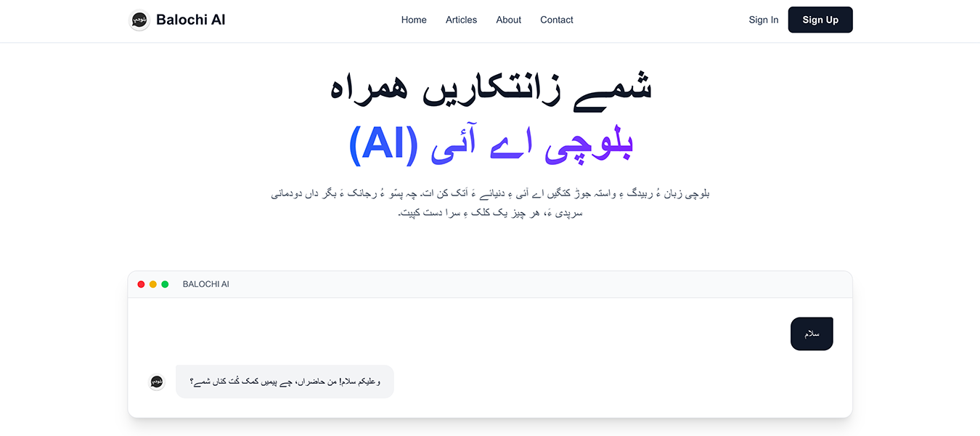This screenshot has width=980, height=436.
Task: Click the Balochi AI logo icon in navbar
Action: coord(139,20)
